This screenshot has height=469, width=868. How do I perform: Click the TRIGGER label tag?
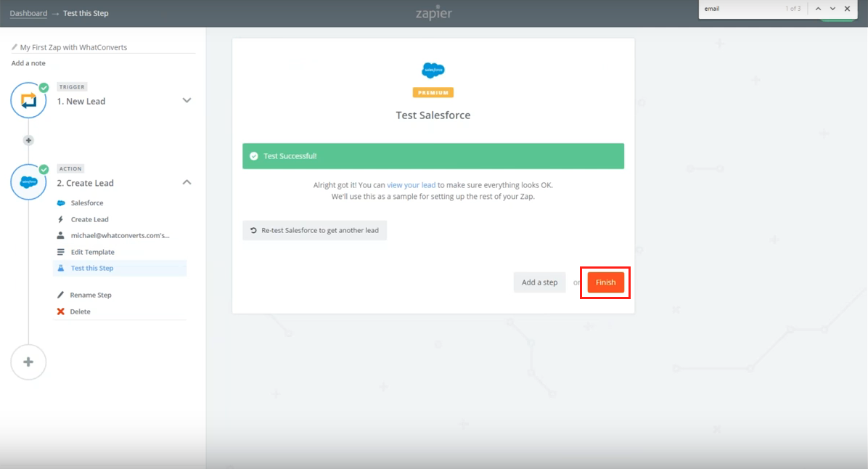pos(72,87)
